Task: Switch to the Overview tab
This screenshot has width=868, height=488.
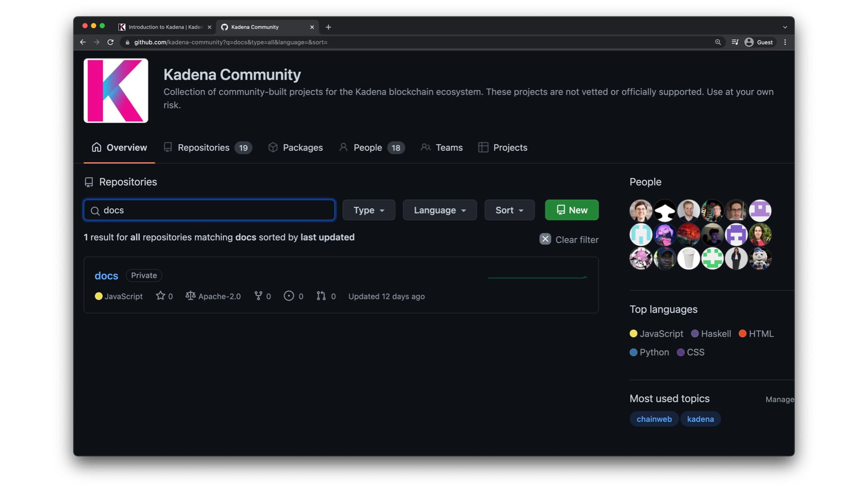Action: [x=119, y=147]
